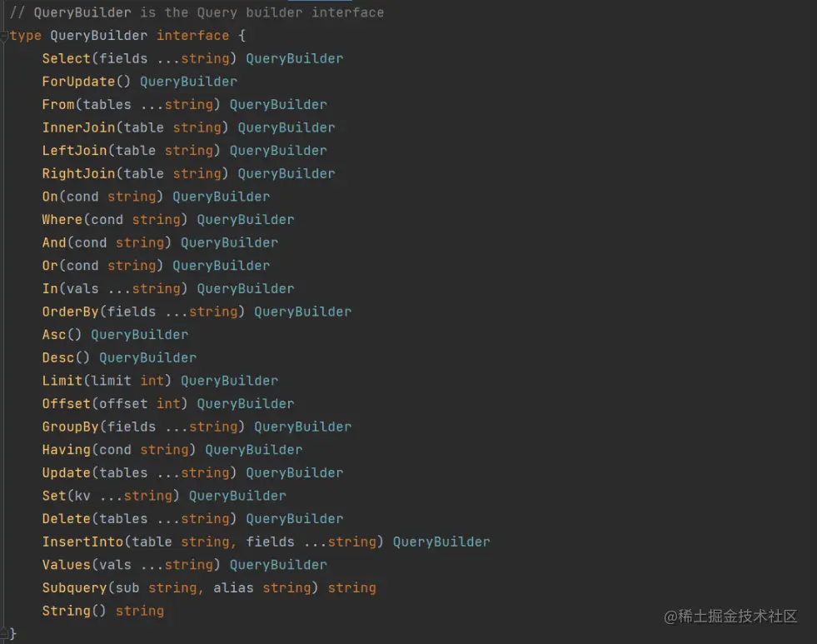Click the Limit method name
Screen dimensions: 817x644
tap(62, 381)
